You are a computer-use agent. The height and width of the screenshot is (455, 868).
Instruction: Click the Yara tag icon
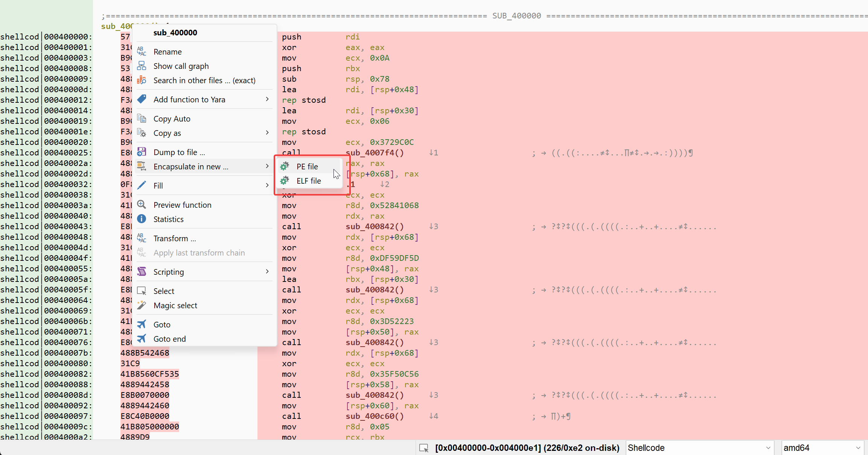click(x=142, y=99)
